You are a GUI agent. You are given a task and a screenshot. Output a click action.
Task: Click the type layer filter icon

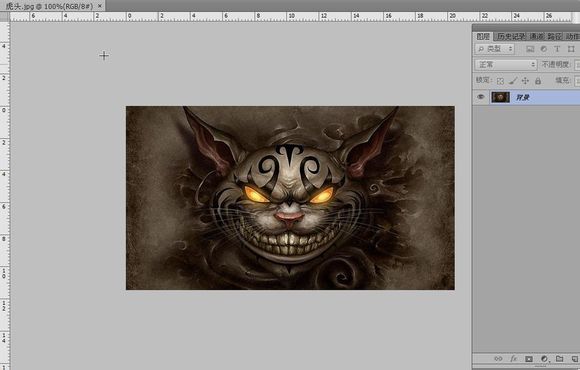tap(557, 49)
